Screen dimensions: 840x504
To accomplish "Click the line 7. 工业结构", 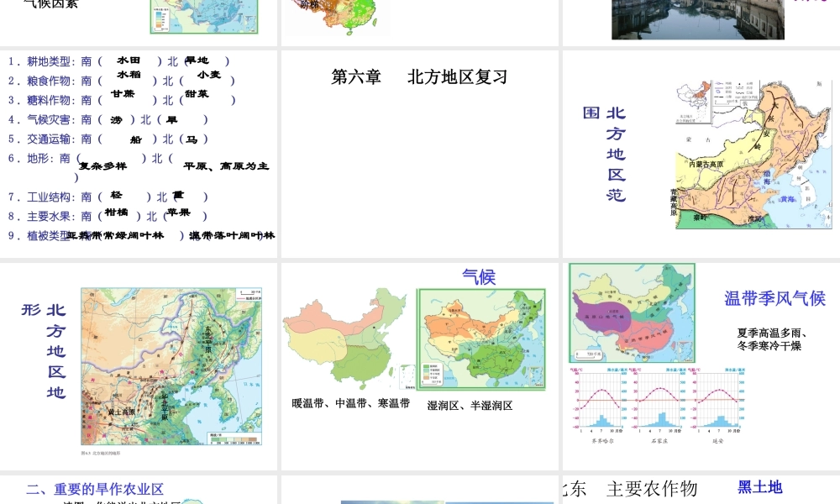I will 108,197.
